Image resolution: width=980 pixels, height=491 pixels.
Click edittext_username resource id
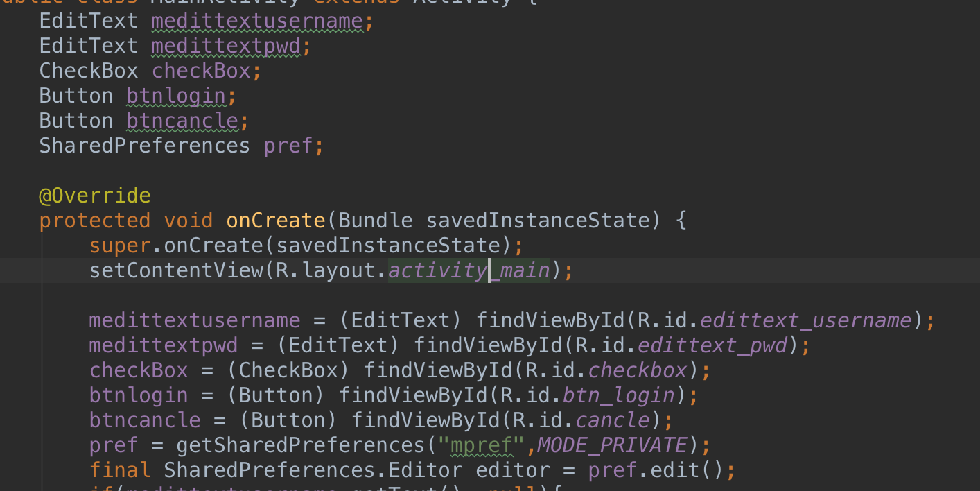807,320
